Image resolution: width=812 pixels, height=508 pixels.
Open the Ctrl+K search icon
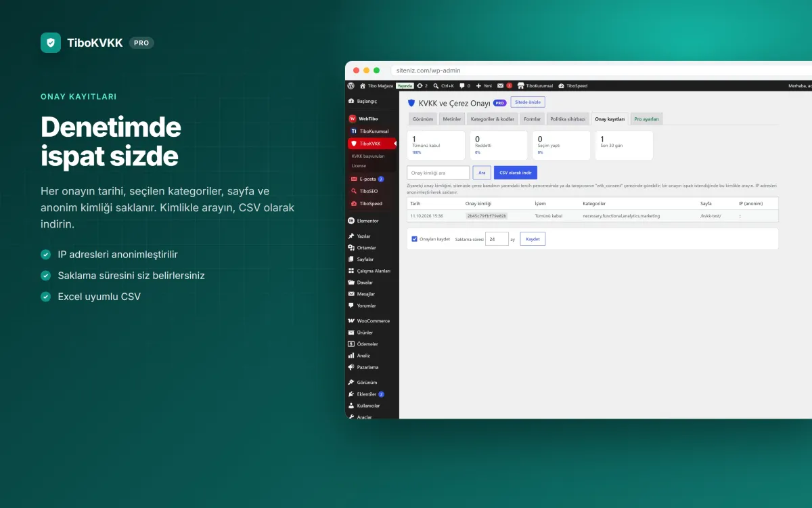point(436,86)
